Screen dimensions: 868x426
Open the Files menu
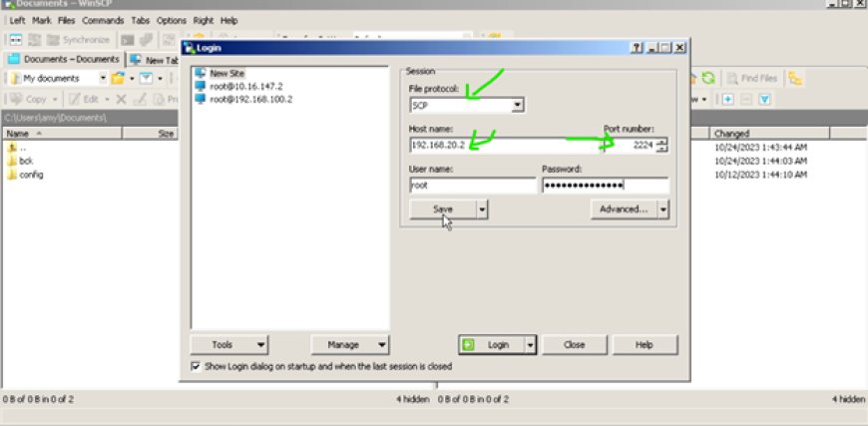(x=67, y=21)
